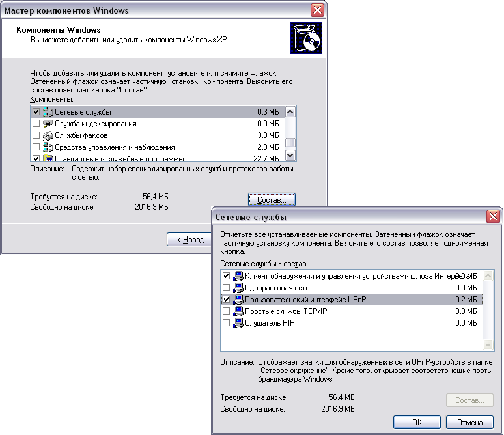Tick the Слушатель RIP checkbox

pos(227,322)
